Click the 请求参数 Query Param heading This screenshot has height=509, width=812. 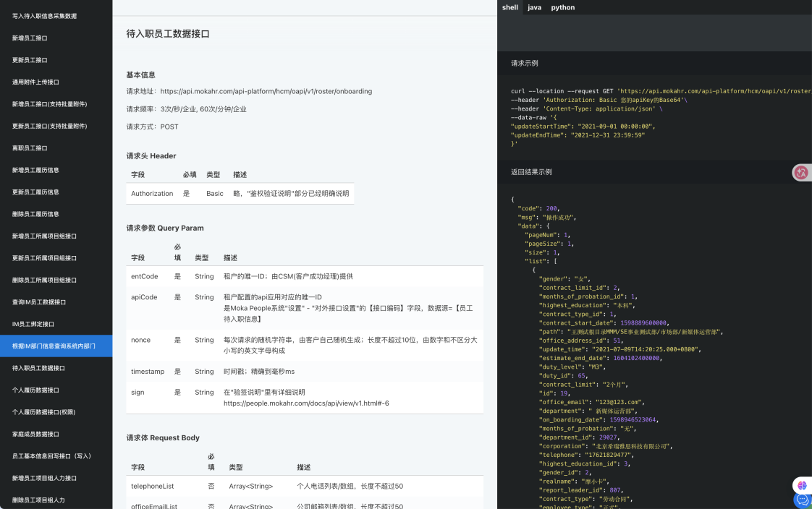[x=165, y=228]
